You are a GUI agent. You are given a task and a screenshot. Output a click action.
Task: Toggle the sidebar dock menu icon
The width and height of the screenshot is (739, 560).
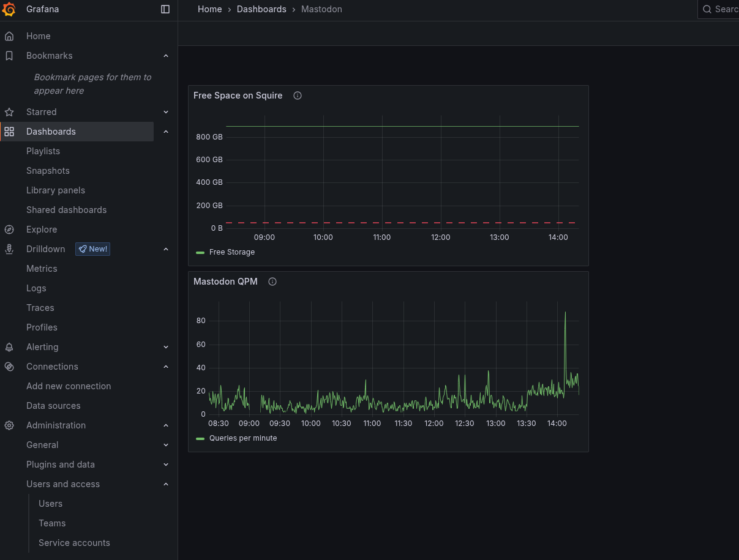165,9
